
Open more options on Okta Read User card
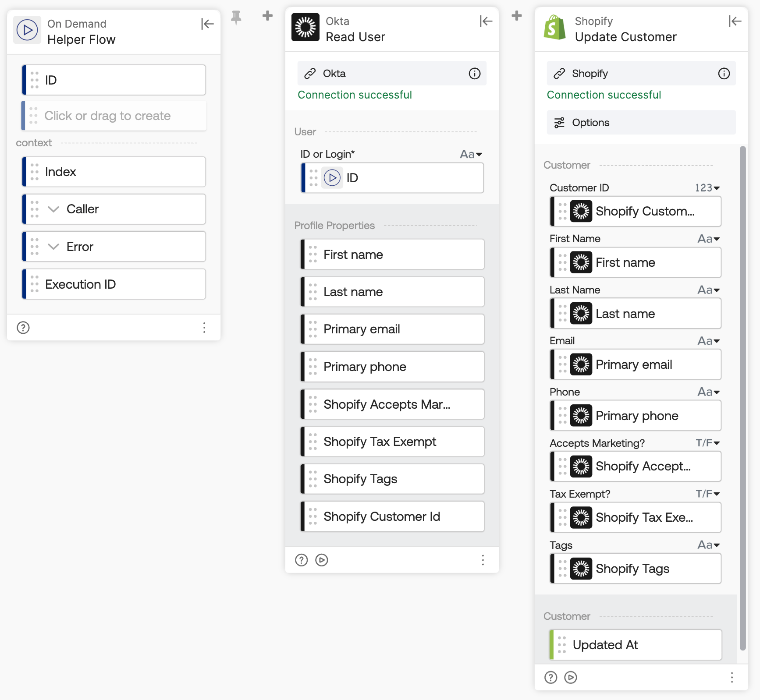(x=483, y=560)
